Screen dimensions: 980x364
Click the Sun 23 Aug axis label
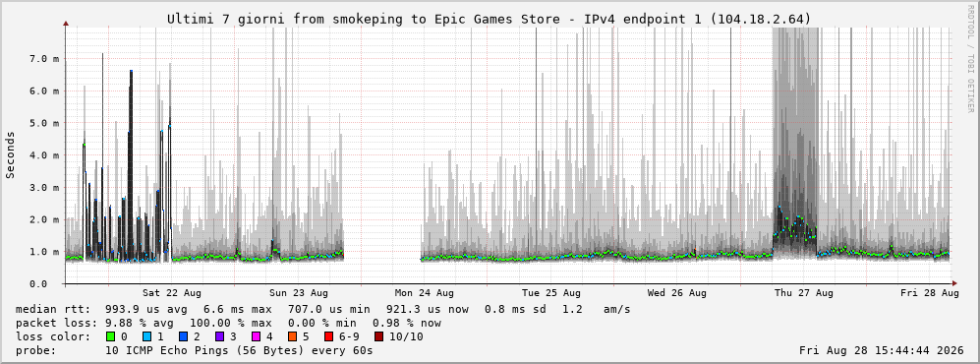299,293
